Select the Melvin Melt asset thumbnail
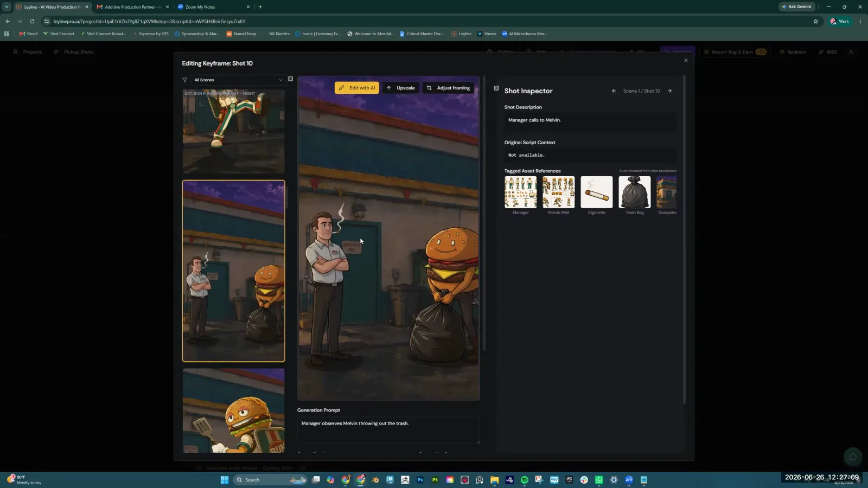 point(558,192)
